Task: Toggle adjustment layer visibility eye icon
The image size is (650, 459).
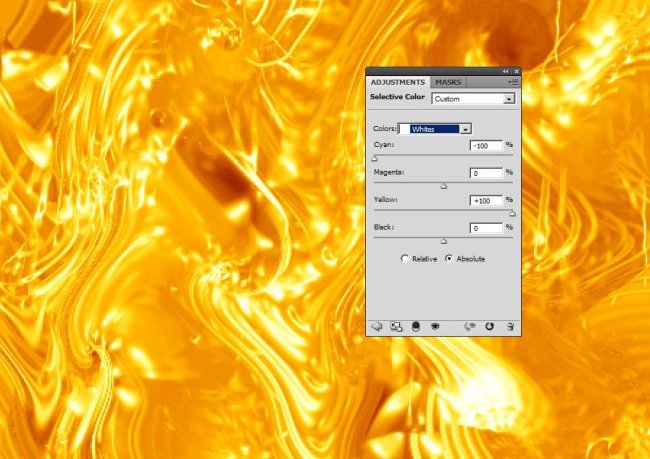Action: [x=435, y=327]
